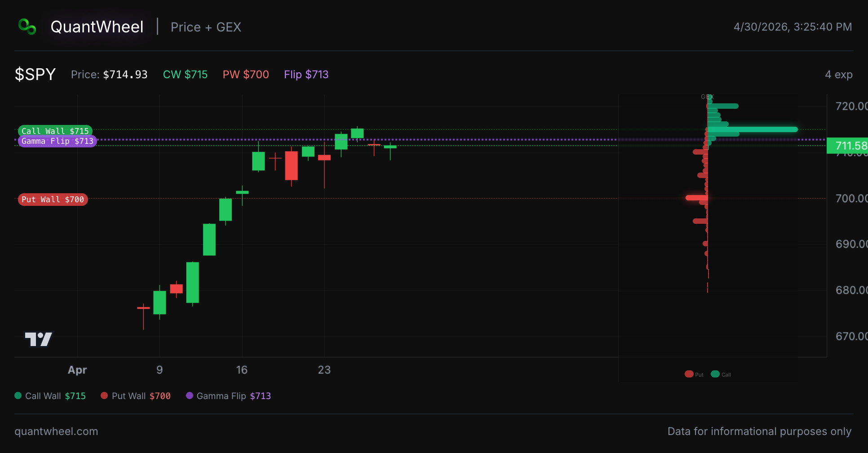Click the red Put Wall legend dot

(x=104, y=395)
